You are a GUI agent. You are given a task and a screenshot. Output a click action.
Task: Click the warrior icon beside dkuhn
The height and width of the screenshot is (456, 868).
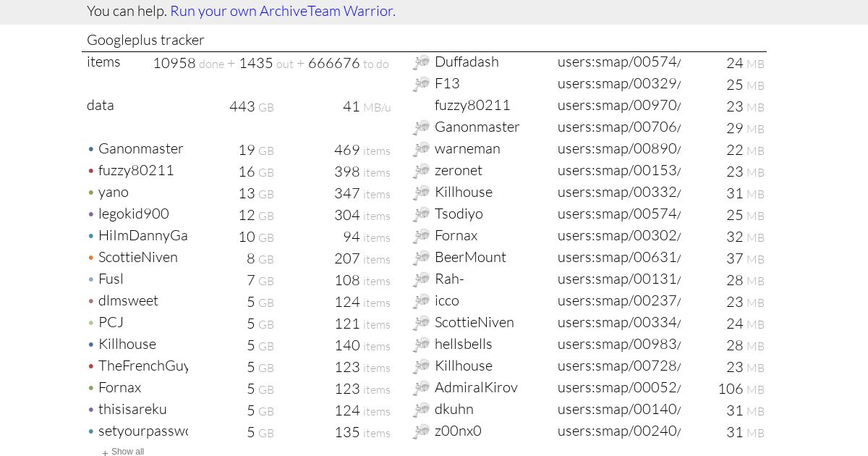click(422, 410)
